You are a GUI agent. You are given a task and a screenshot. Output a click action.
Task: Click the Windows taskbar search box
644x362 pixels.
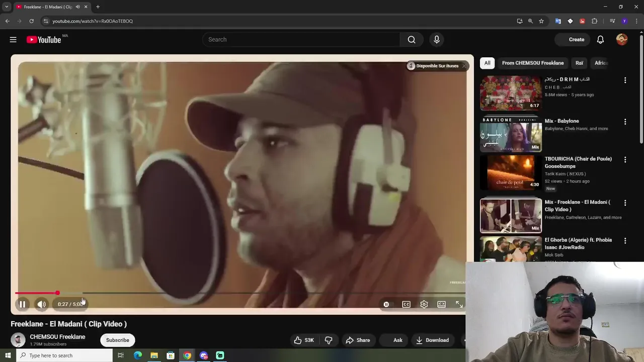click(64, 355)
